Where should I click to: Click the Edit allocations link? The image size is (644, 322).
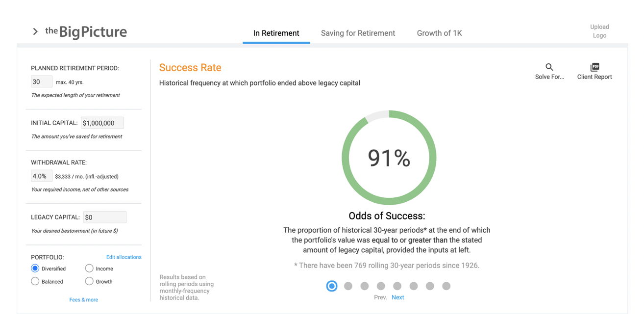click(x=124, y=257)
